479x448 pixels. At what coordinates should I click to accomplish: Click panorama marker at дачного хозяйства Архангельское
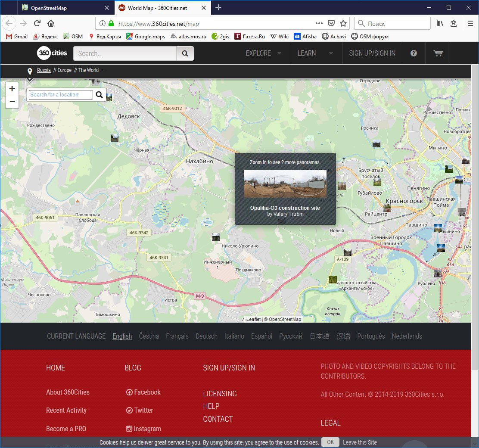[333, 279]
